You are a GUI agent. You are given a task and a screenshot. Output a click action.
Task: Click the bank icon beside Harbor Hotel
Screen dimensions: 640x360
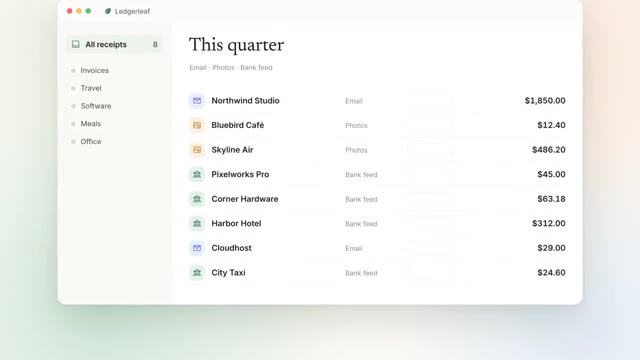pos(197,223)
